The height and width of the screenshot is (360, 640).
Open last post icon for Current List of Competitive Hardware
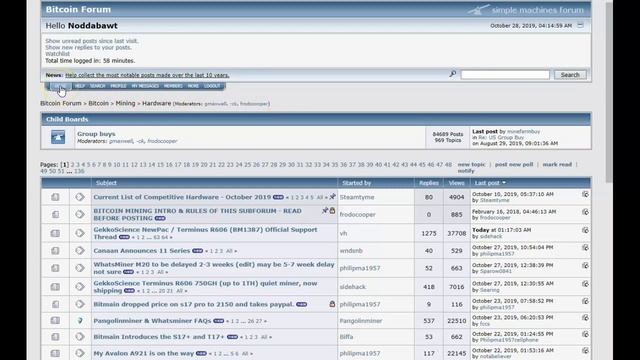(x=585, y=194)
